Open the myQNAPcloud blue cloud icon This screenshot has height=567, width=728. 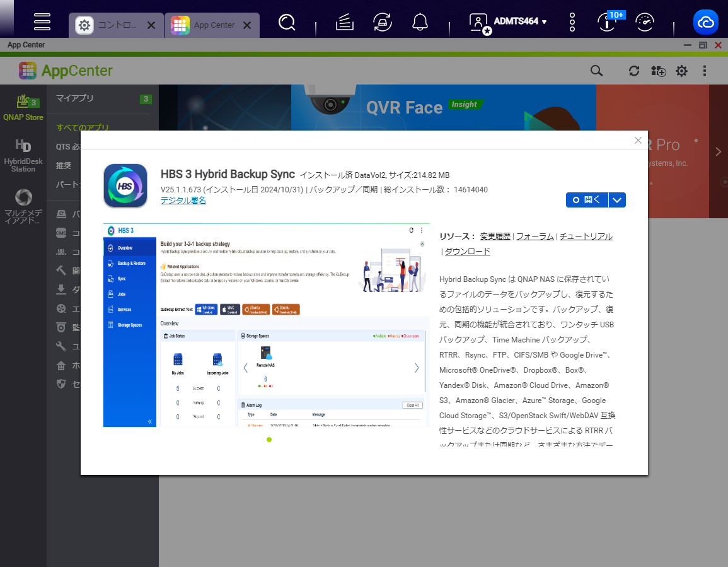pyautogui.click(x=706, y=22)
